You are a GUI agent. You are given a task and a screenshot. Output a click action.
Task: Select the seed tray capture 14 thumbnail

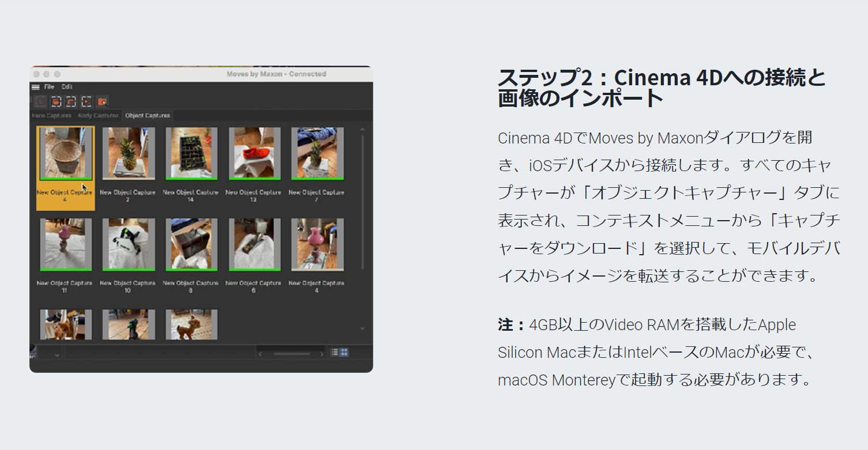point(191,154)
